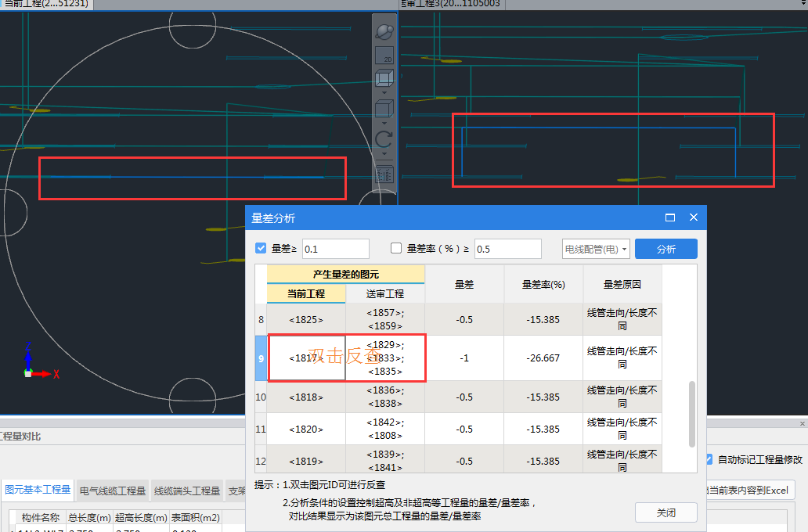Click the 量差 threshold input field
The image size is (808, 532).
pyautogui.click(x=335, y=249)
